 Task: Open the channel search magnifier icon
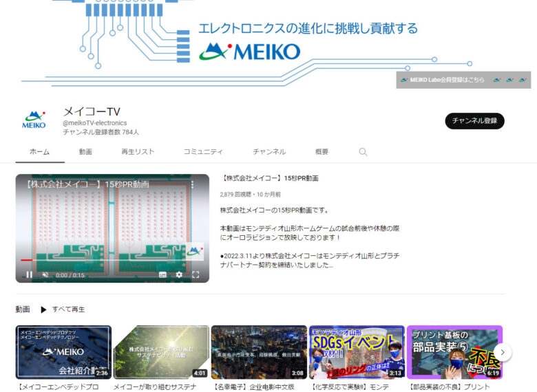click(363, 152)
